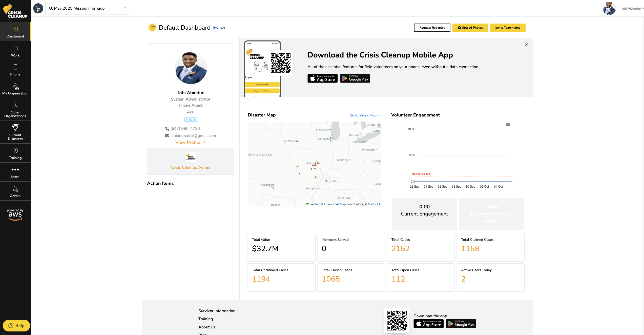Screen dimensions: 644x335
Task: Click the banner's App Store download badge
Action: pyautogui.click(x=322, y=78)
